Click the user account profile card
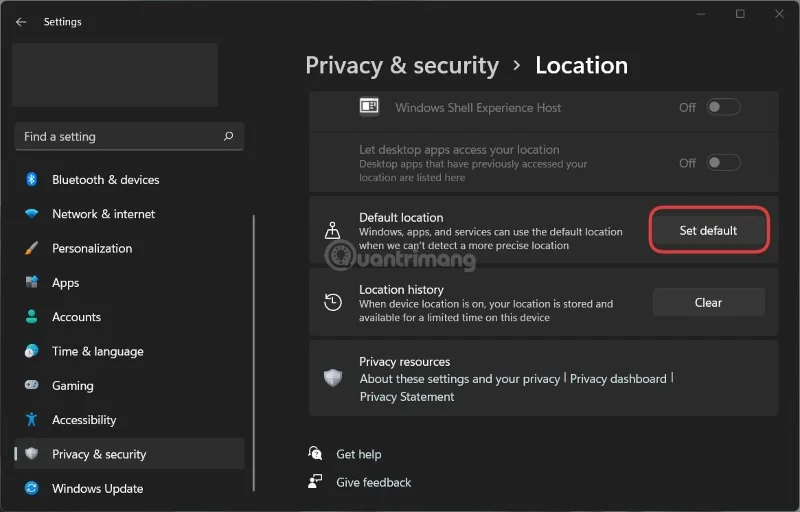 [115, 74]
